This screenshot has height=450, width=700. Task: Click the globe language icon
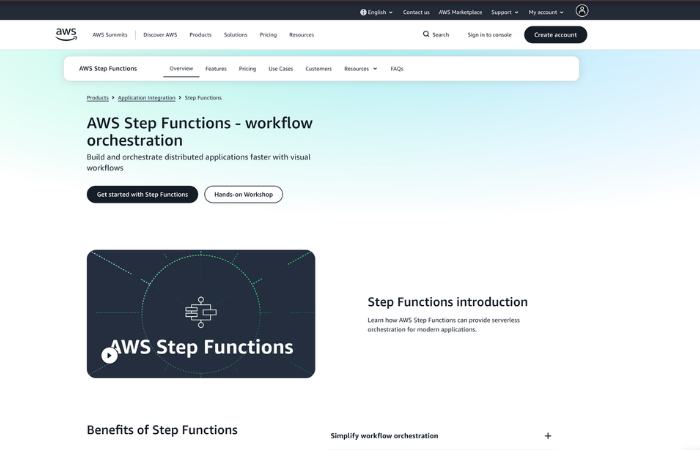[x=363, y=12]
